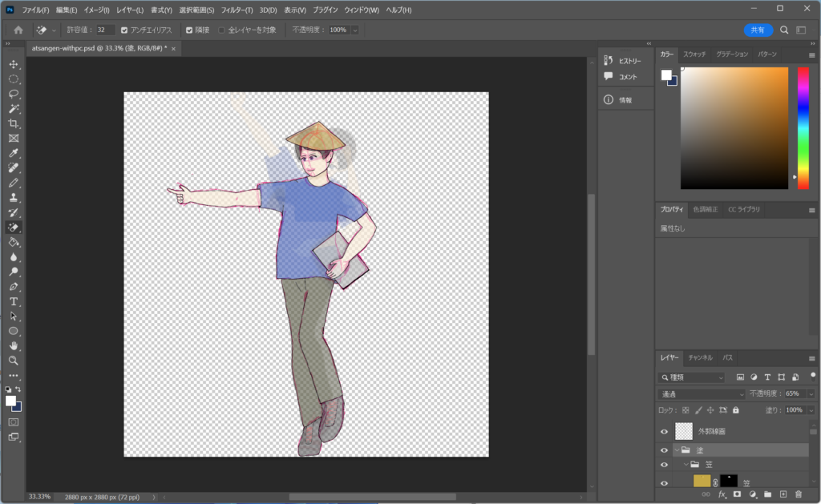Toggle Quick Mask mode
Screen dimensions: 821x504
coord(14,421)
